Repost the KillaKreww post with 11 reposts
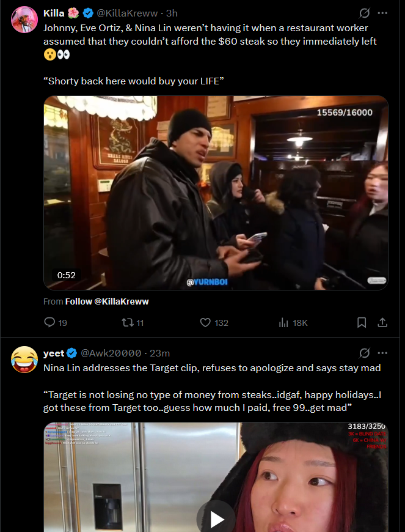The width and height of the screenshot is (405, 532). [133, 322]
